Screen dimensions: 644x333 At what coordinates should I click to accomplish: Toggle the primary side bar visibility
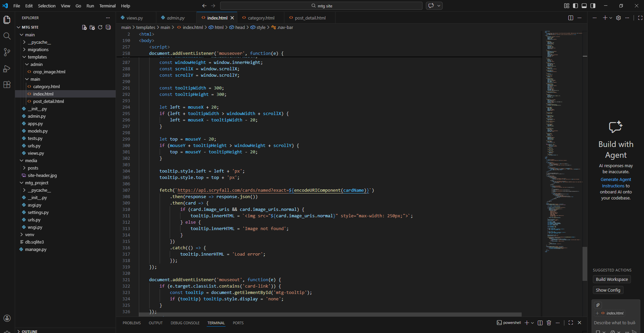(x=575, y=6)
